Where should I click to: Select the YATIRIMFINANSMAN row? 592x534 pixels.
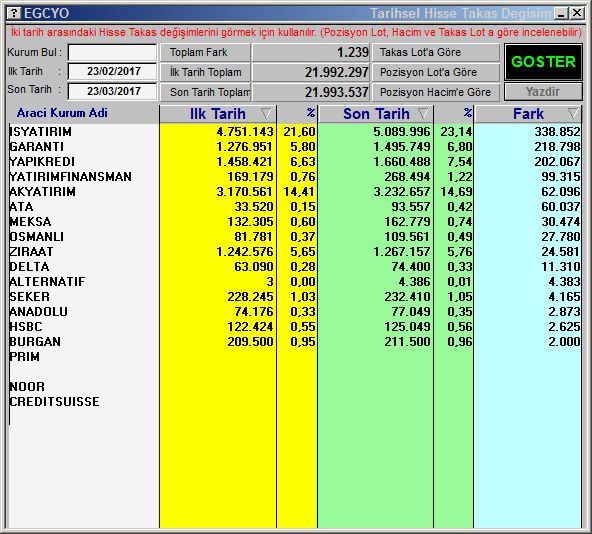294,177
